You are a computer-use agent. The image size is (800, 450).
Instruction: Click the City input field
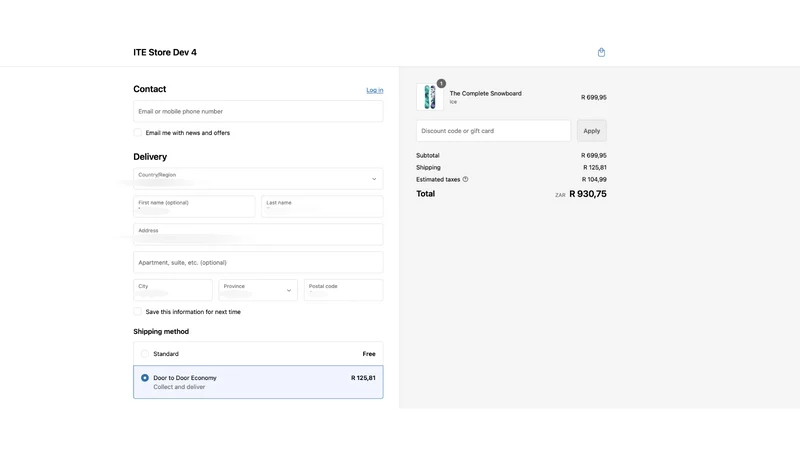click(173, 290)
